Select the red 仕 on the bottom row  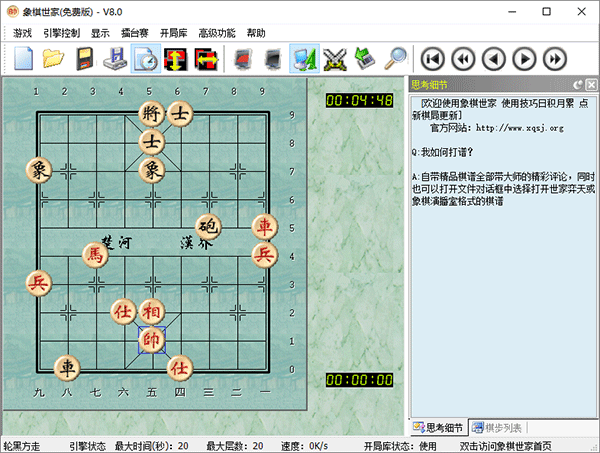tap(180, 368)
